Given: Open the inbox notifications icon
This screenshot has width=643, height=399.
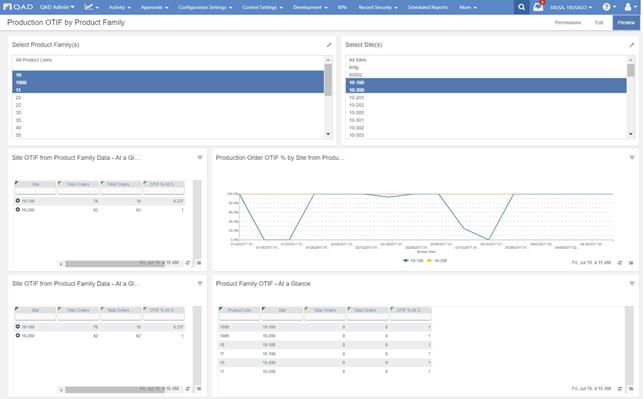Looking at the screenshot, I should coord(538,7).
